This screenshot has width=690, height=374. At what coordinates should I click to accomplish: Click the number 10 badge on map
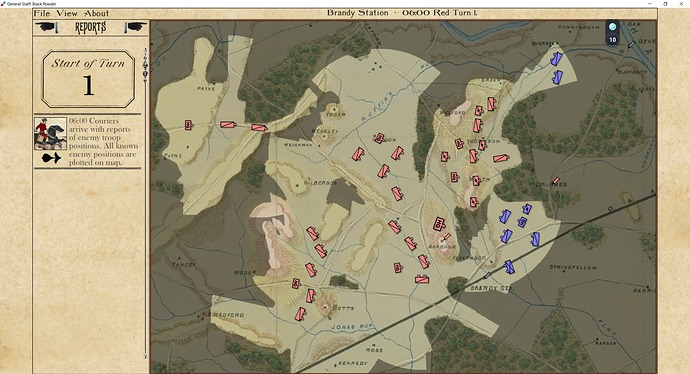tap(612, 40)
